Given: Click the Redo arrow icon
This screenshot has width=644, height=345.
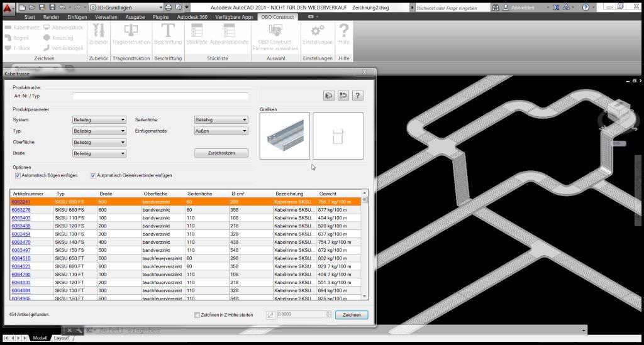Looking at the screenshot, I should pyautogui.click(x=77, y=8).
